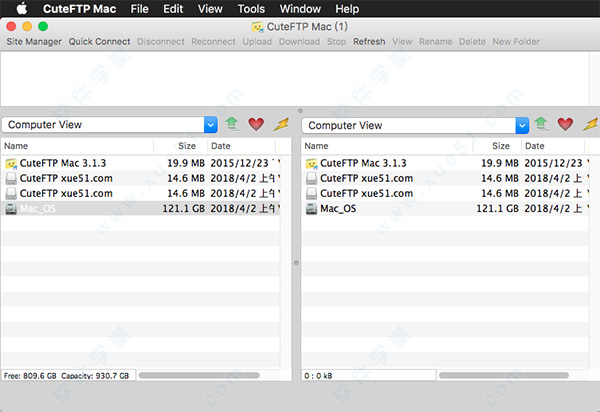Open the View menu in menu bar

click(210, 8)
